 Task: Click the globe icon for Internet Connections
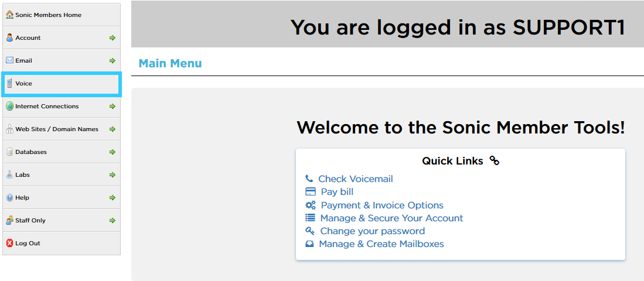point(9,106)
